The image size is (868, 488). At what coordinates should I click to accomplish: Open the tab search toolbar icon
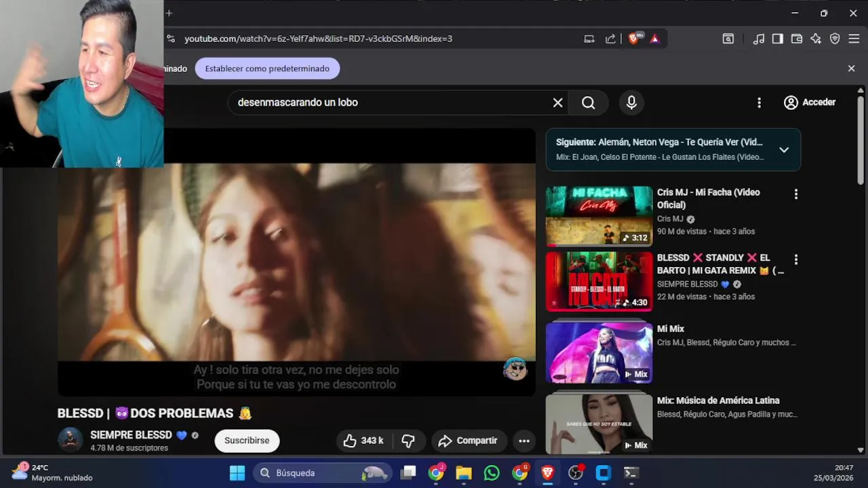(x=728, y=39)
